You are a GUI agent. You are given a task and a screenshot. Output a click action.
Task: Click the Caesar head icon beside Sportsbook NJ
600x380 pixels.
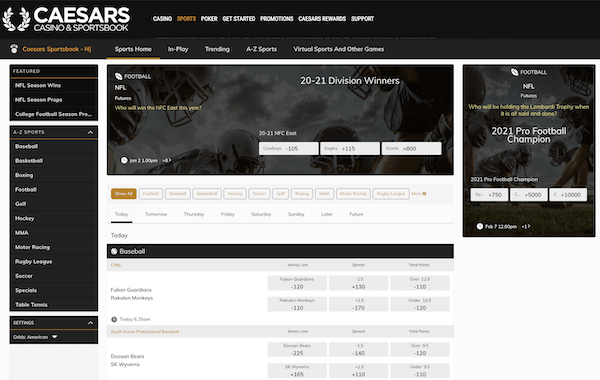click(14, 49)
